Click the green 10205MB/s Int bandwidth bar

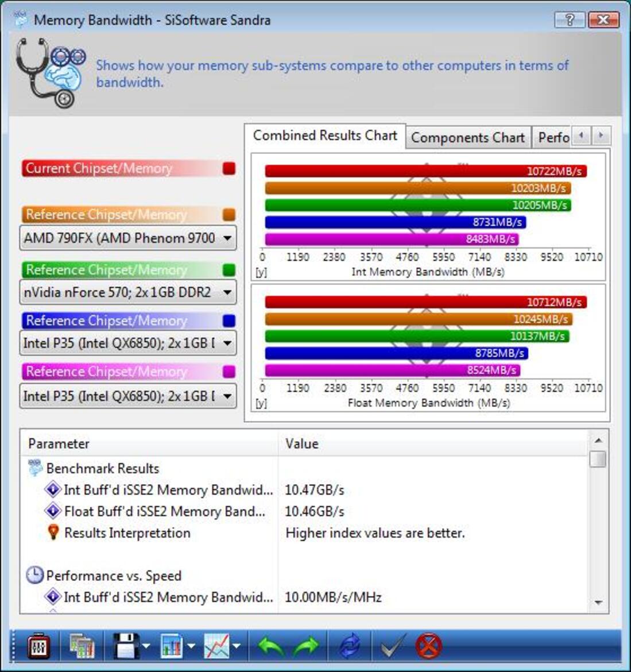(418, 205)
